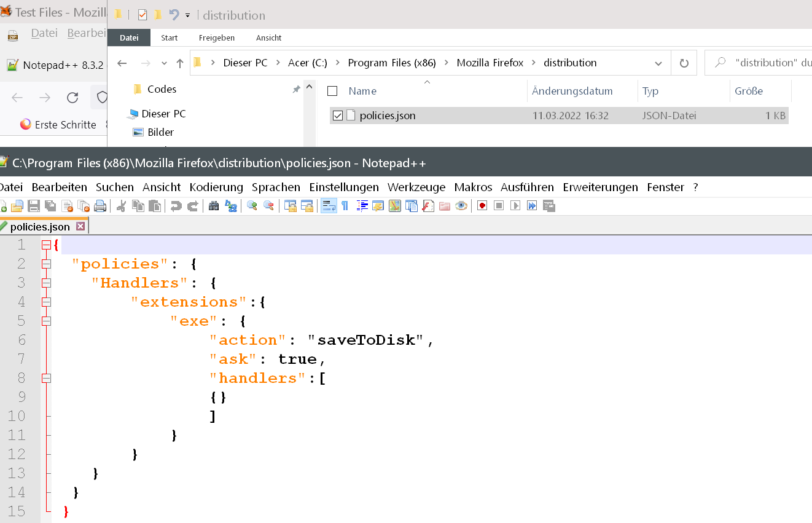Click the Zoom In magnifier icon
This screenshot has height=523, width=812.
coord(252,206)
